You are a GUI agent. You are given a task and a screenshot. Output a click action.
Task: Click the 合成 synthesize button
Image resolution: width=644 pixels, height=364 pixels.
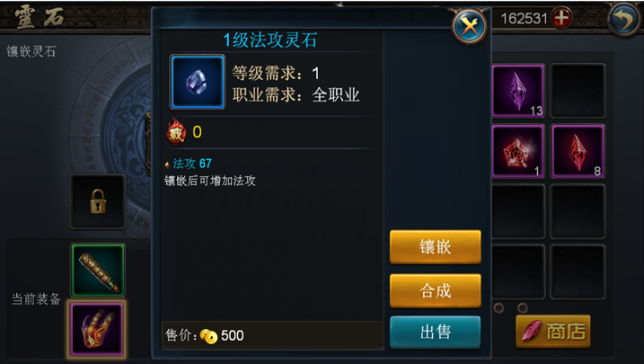[435, 290]
